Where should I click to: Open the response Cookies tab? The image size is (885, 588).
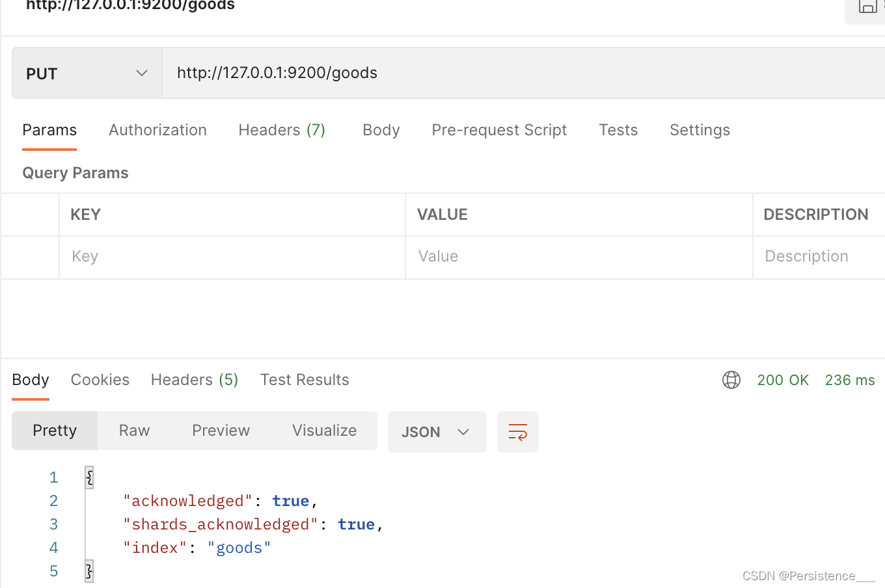tap(100, 380)
